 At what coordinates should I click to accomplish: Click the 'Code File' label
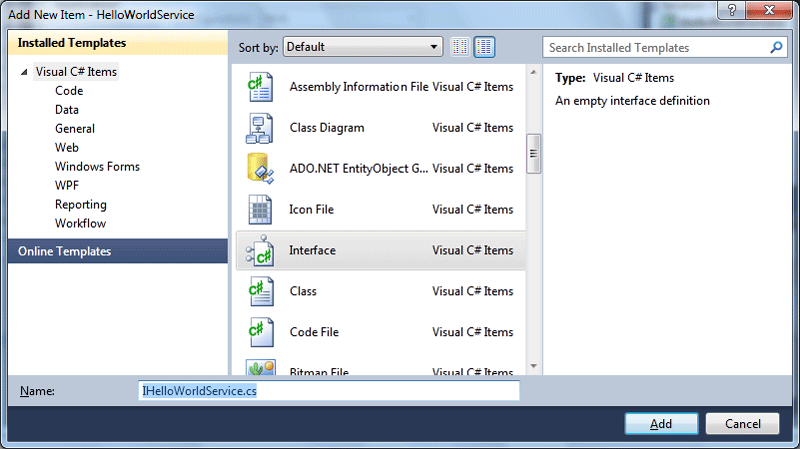point(314,332)
